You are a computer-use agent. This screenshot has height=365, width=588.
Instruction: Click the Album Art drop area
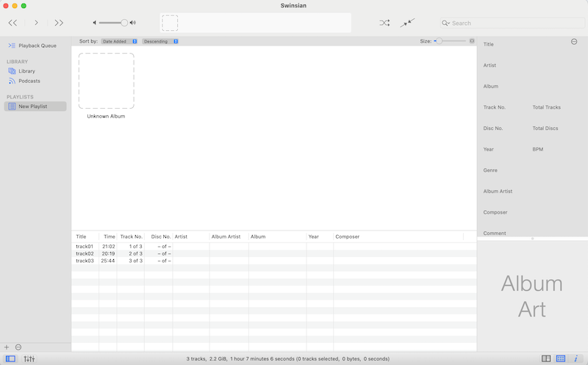tap(532, 296)
